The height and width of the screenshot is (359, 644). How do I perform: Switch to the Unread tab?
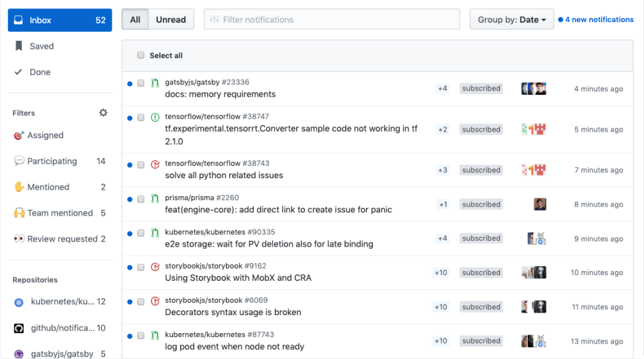click(171, 20)
